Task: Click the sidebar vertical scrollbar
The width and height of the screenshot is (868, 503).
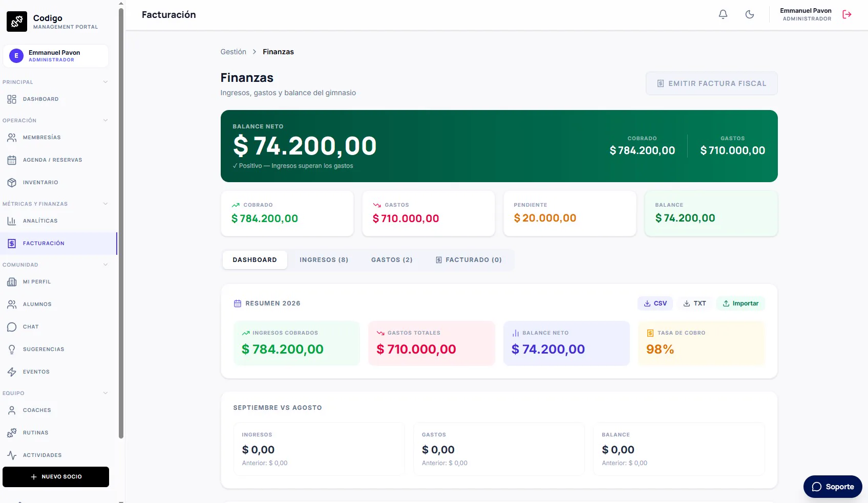Action: (x=121, y=223)
